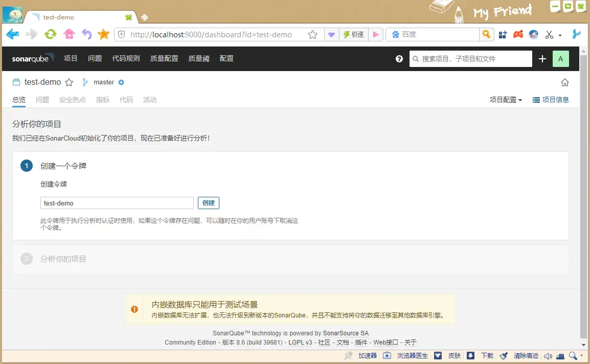Go to browser home page icon
Viewport: 590px width, 364px height.
[x=69, y=34]
